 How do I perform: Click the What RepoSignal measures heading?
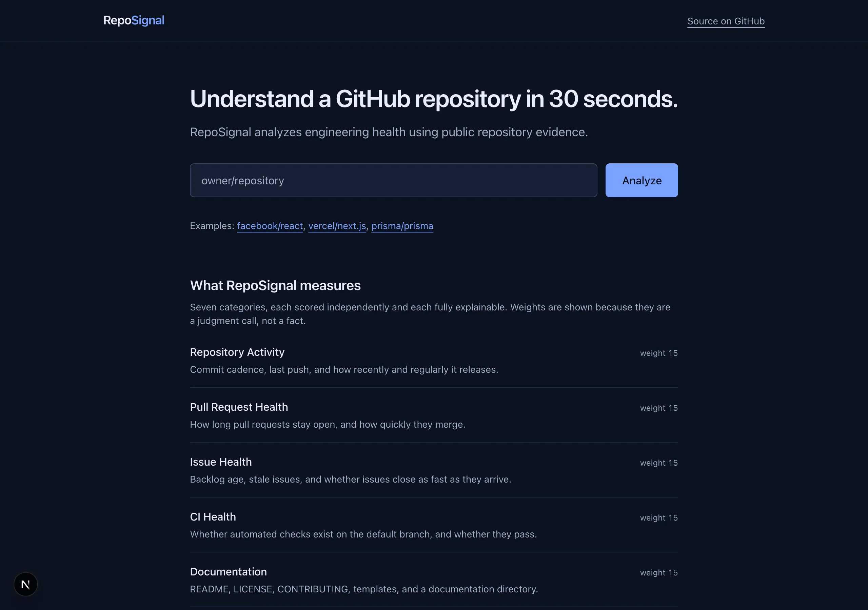click(x=275, y=285)
